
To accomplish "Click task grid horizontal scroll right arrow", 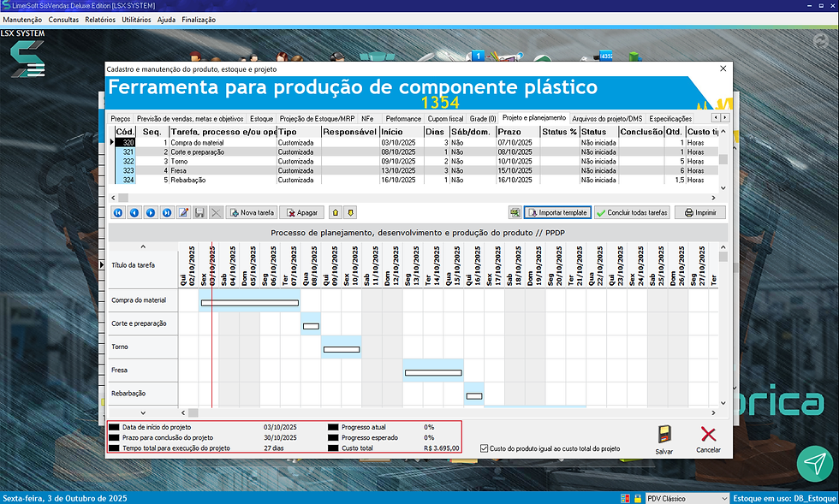I will [713, 198].
